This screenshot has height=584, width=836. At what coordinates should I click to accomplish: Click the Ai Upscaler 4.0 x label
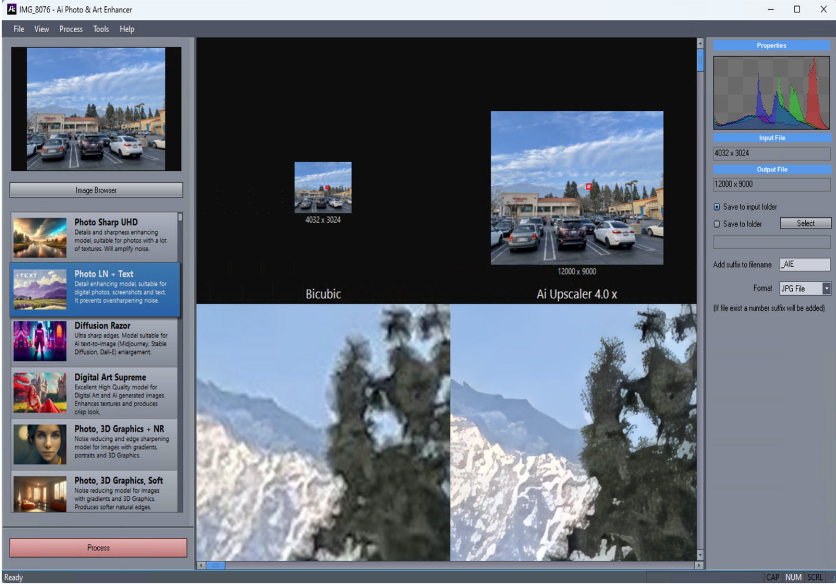coord(576,294)
